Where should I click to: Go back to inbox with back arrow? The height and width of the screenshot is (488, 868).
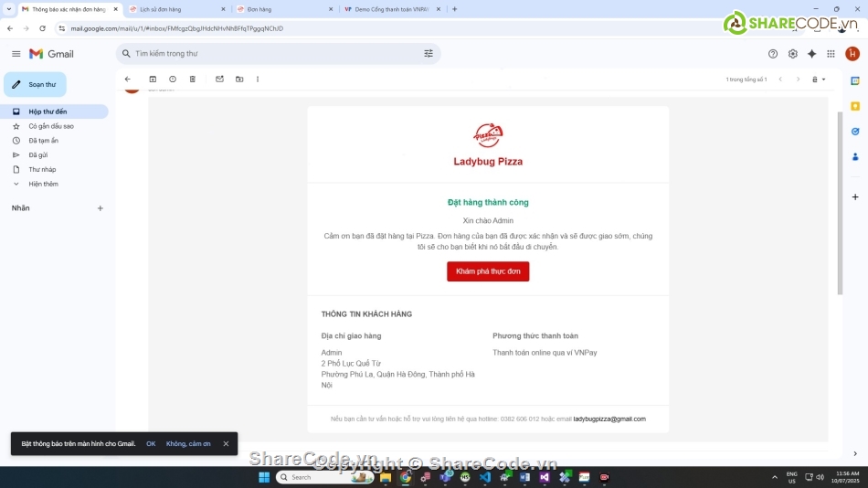(x=127, y=80)
